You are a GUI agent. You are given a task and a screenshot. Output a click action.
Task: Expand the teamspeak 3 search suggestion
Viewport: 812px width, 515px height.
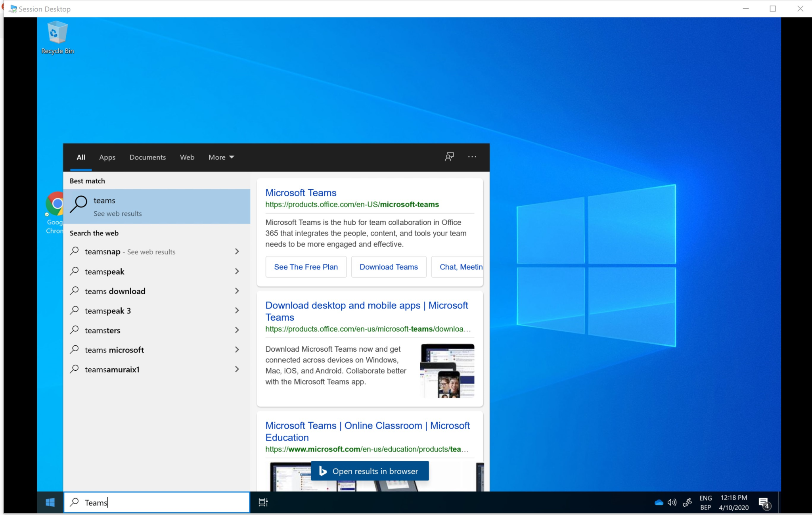coord(237,310)
